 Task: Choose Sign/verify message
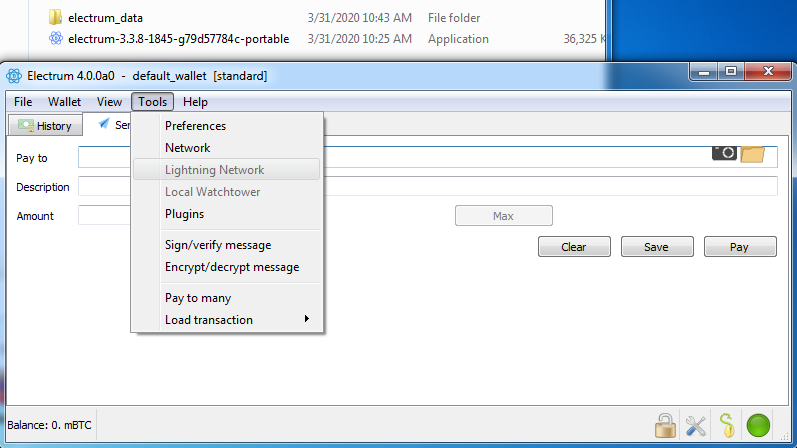point(226,245)
